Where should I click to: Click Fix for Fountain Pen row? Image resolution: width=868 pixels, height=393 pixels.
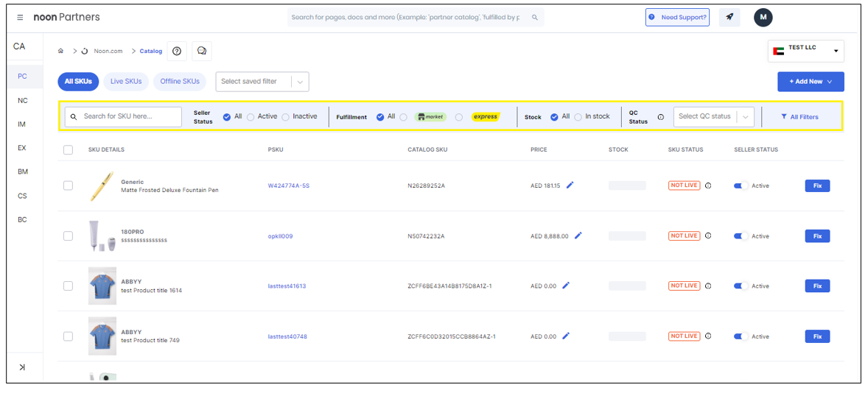pyautogui.click(x=817, y=185)
